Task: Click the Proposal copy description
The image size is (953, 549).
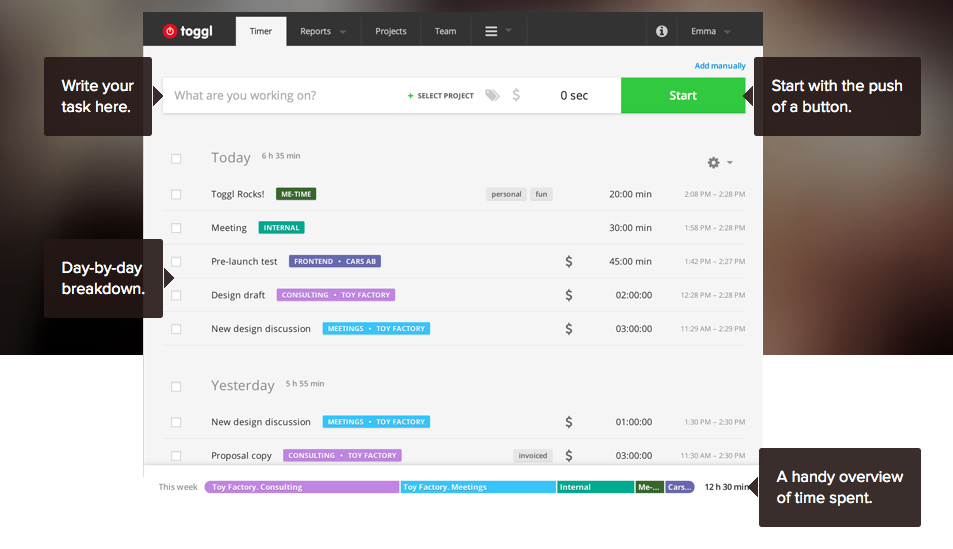Action: coord(241,456)
